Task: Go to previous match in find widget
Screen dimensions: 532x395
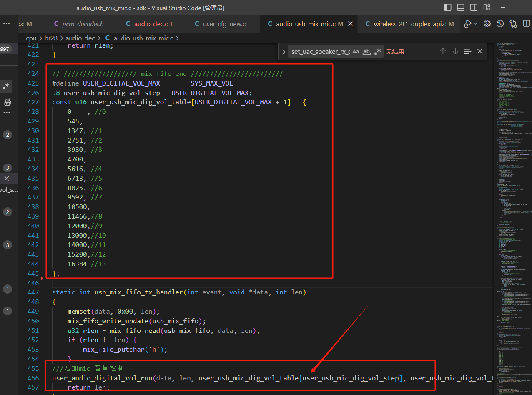Action: coord(443,51)
